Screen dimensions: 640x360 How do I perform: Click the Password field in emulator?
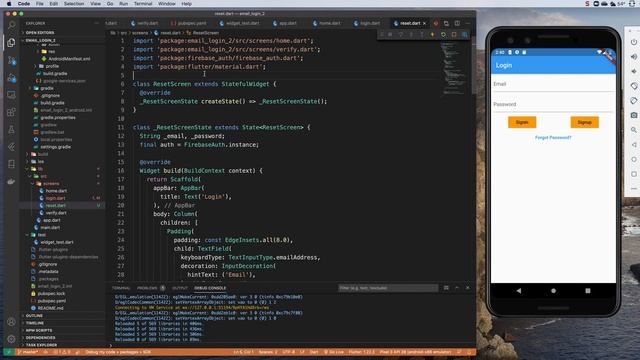[553, 104]
